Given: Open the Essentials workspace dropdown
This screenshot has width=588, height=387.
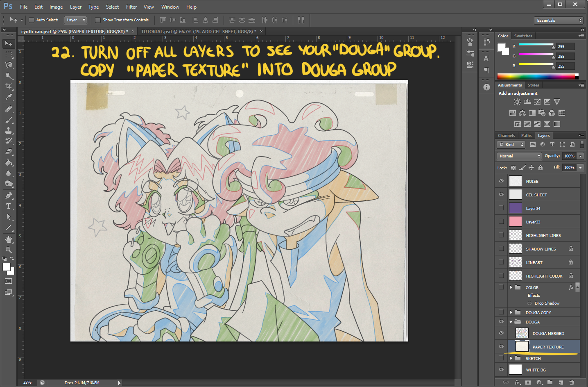Looking at the screenshot, I should pos(559,20).
